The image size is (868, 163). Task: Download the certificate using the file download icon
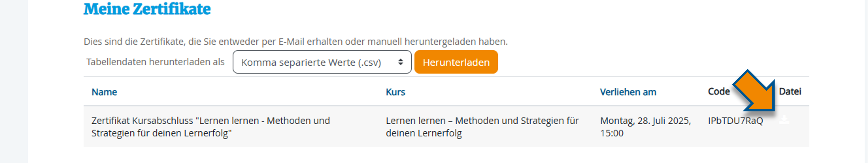[784, 119]
